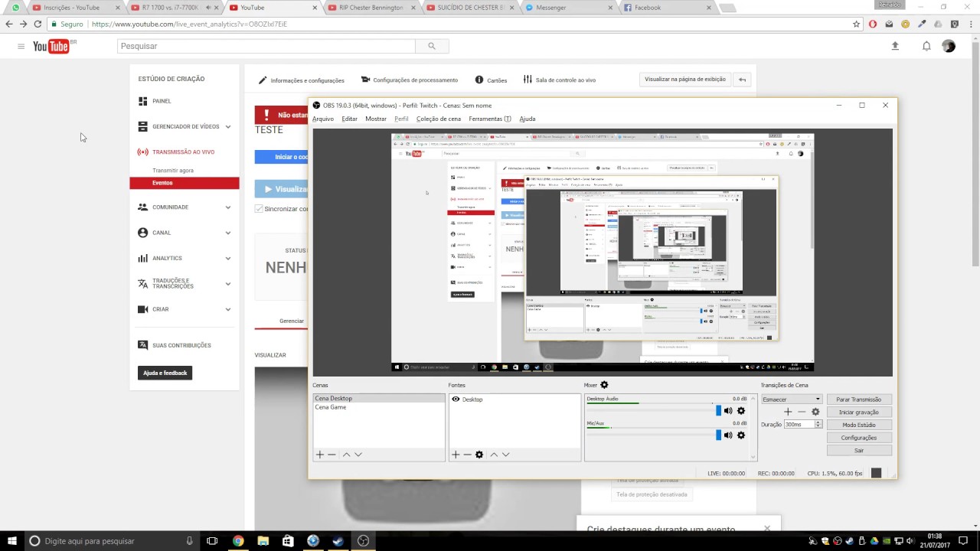The width and height of the screenshot is (980, 551).
Task: Open the Mixer settings gear
Action: pos(604,385)
